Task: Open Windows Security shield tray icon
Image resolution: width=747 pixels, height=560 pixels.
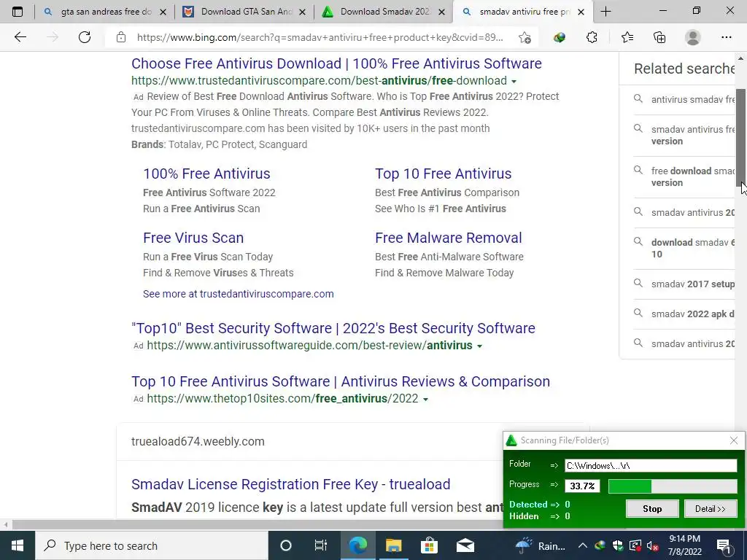Action: 617,545
